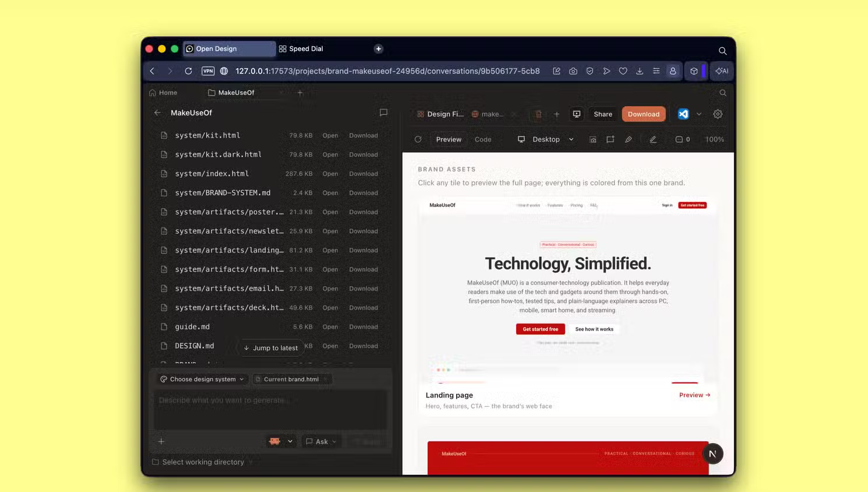This screenshot has width=868, height=492.
Task: Switch to the Open Design browser tab
Action: [x=228, y=49]
